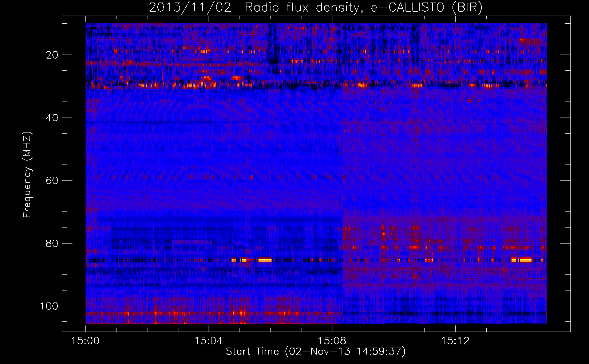Click the 60 frequency tick label
This screenshot has width=589, height=364.
[x=52, y=181]
